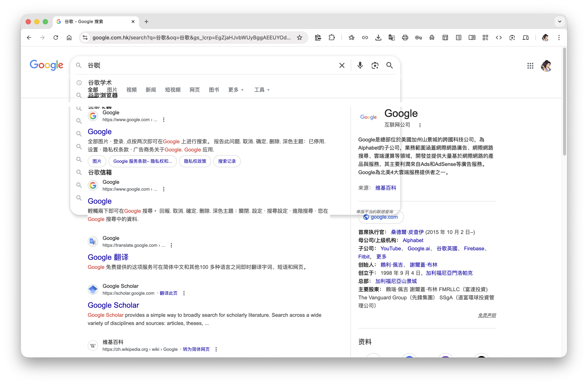Clear the search query with the X button
588x385 pixels.
pos(342,65)
